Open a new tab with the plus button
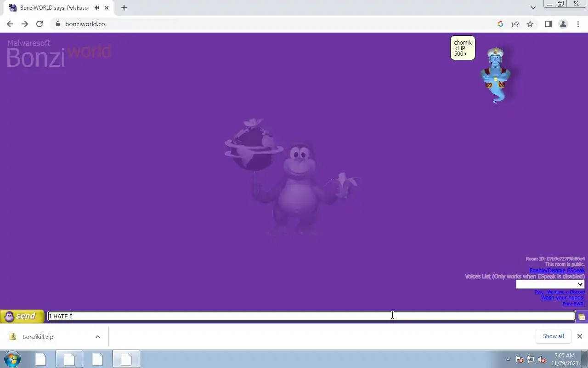Screen dimensions: 588x368 click(x=124, y=8)
